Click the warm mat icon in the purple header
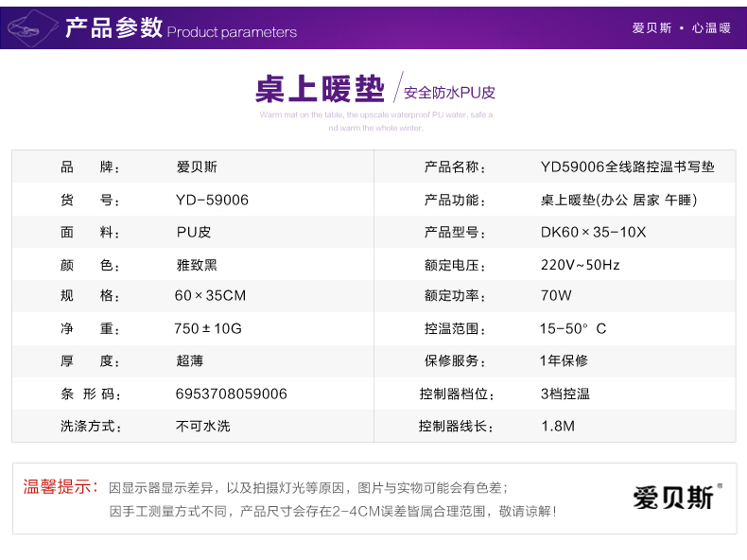Image resolution: width=747 pixels, height=560 pixels. point(32,27)
